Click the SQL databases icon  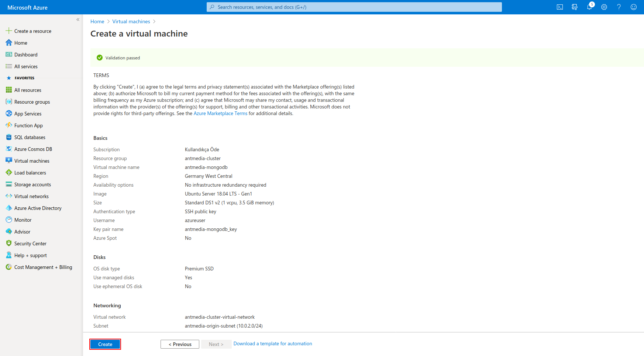click(x=9, y=137)
